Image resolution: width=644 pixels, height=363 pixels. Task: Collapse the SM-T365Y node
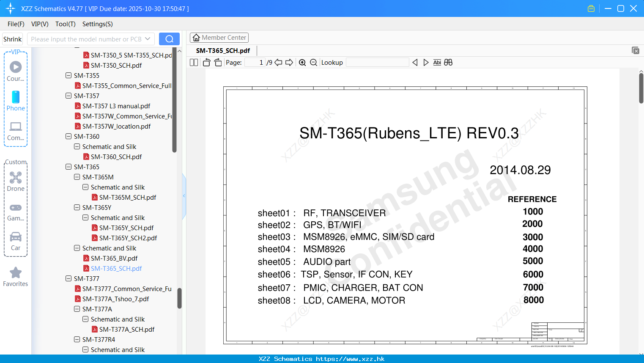[x=77, y=207]
